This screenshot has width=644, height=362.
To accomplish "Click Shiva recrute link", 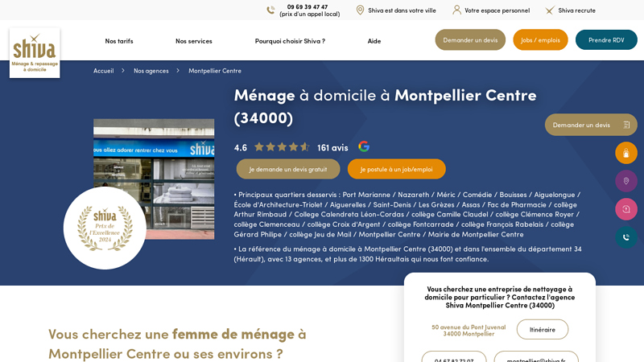I will pyautogui.click(x=576, y=10).
